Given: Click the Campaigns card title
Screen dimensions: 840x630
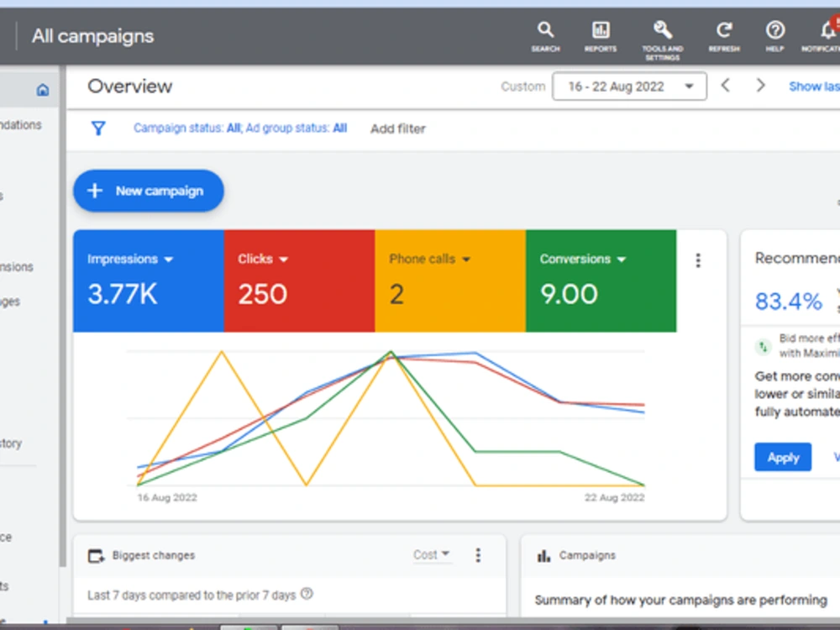Looking at the screenshot, I should [587, 555].
